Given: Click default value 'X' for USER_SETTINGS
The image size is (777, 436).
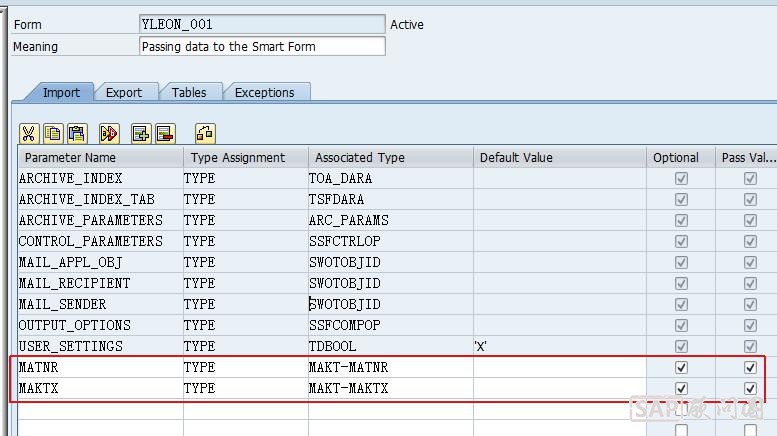Looking at the screenshot, I should pos(480,346).
